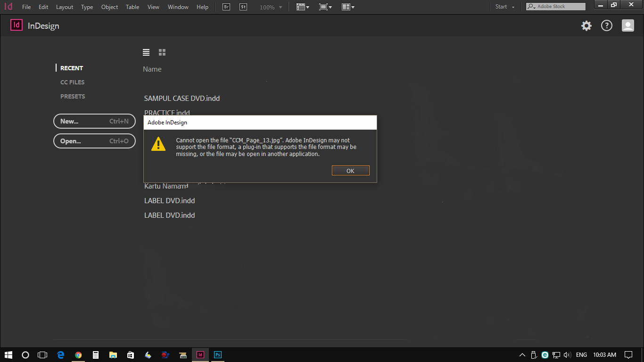Select the RECENT section
Screen dimensions: 644x362
click(72, 68)
